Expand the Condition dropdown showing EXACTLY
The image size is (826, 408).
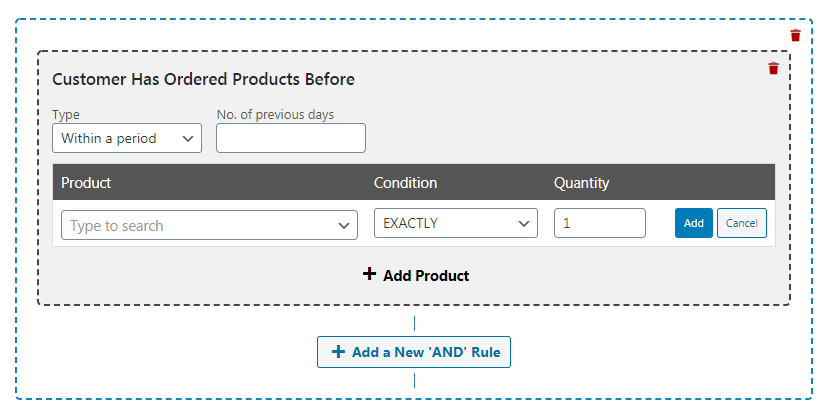[455, 223]
